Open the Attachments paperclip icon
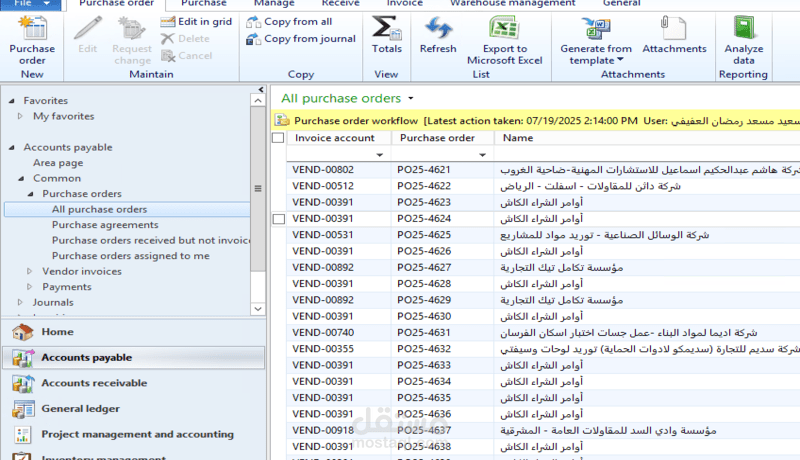 (x=673, y=28)
